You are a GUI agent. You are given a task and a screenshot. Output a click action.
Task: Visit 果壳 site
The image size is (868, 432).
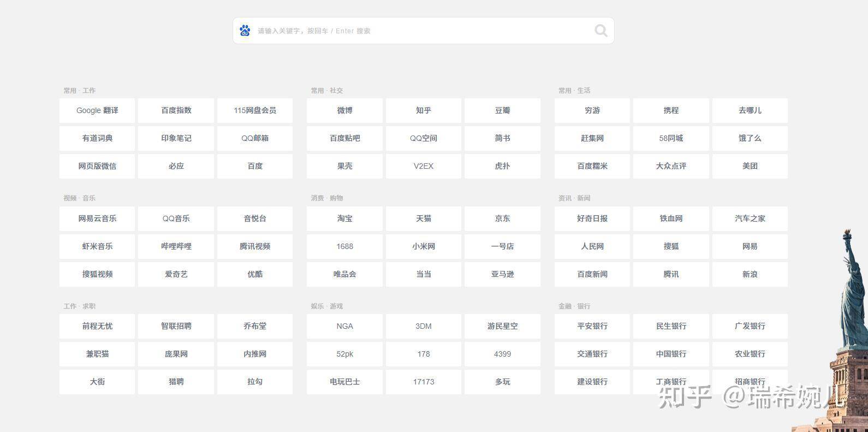[344, 166]
